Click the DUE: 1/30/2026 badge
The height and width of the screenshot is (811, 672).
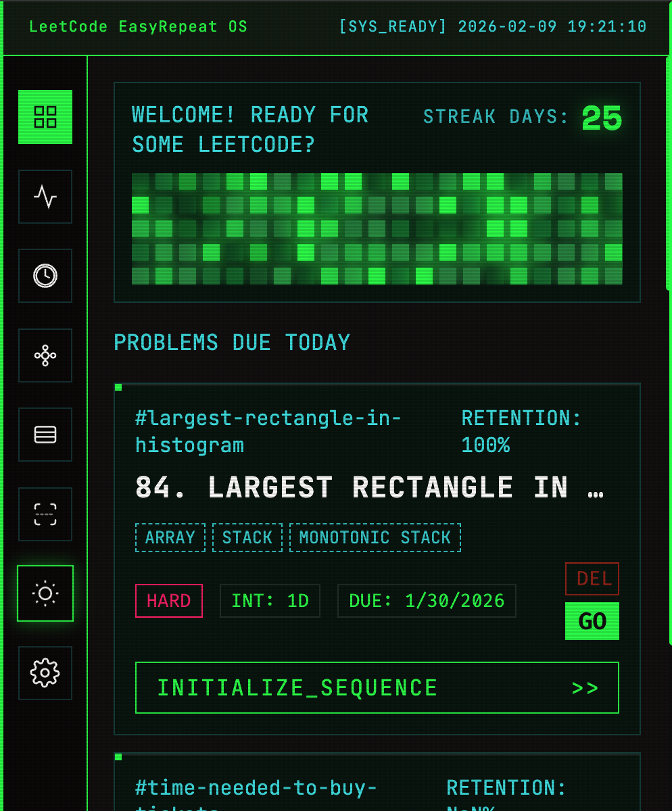pos(427,601)
